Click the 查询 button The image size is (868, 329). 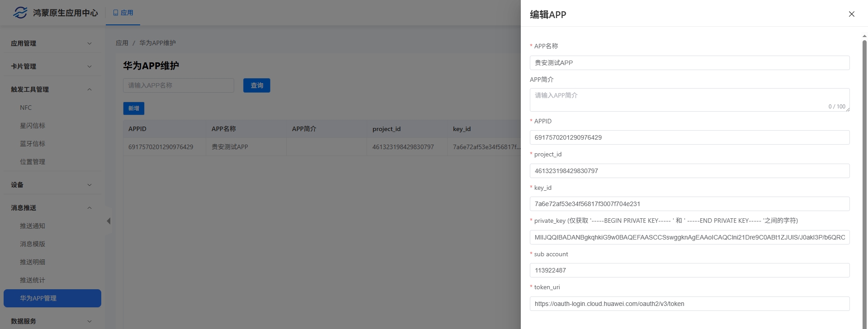tap(257, 85)
